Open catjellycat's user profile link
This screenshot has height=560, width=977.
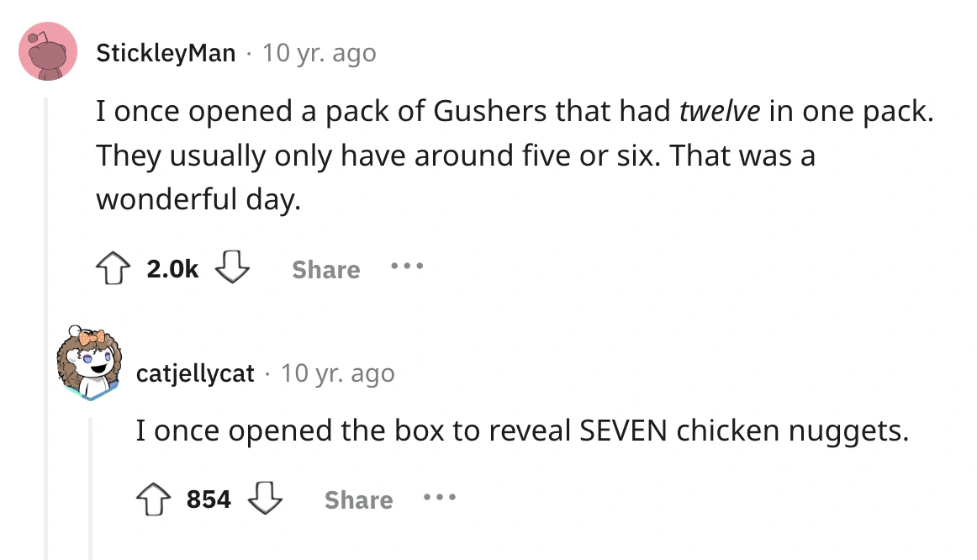tap(195, 372)
